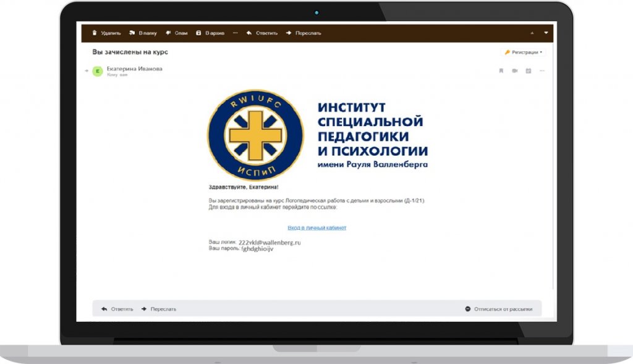Viewport: 633px width, 364px height.
Task: Create an event with calendar icon
Action: (529, 70)
